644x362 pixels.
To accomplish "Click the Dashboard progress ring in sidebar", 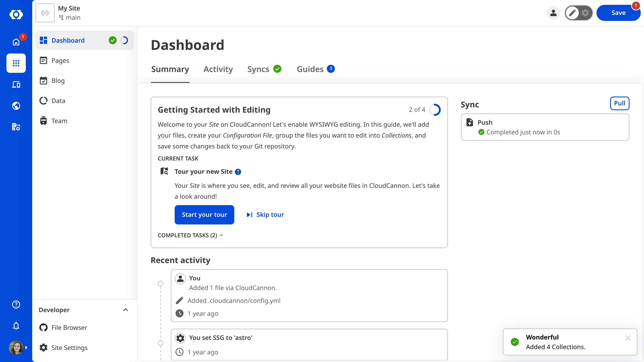I will pos(124,40).
